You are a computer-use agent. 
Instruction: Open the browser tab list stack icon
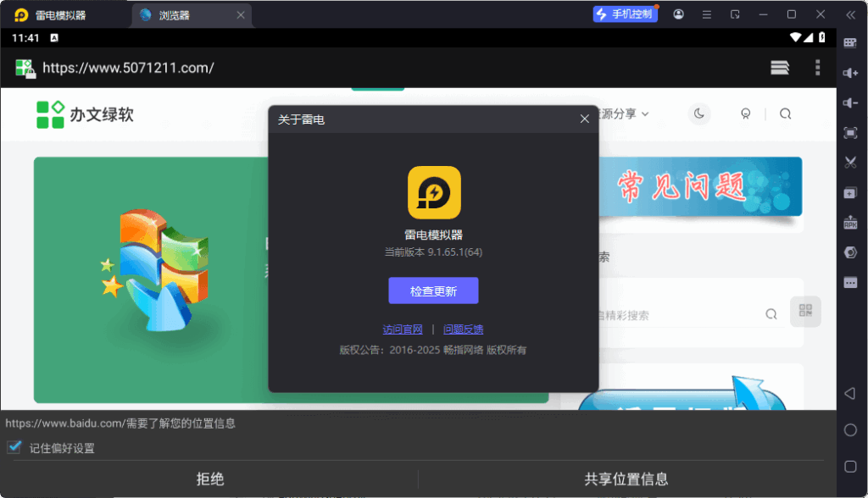coord(780,68)
